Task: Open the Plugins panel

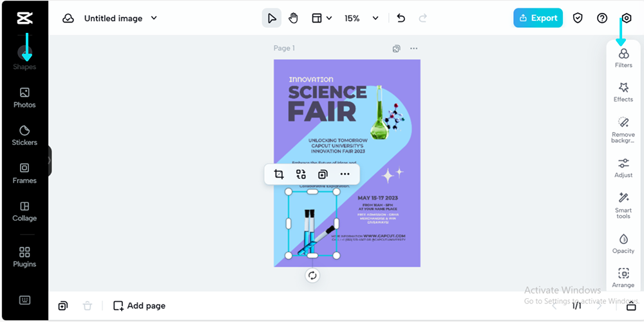Action: (x=24, y=257)
